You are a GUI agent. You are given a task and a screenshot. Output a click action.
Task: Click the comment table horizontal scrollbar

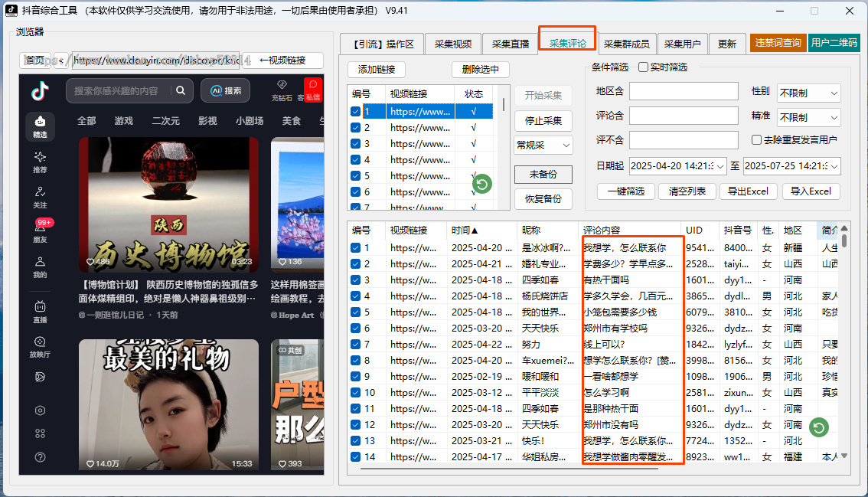tap(509, 468)
